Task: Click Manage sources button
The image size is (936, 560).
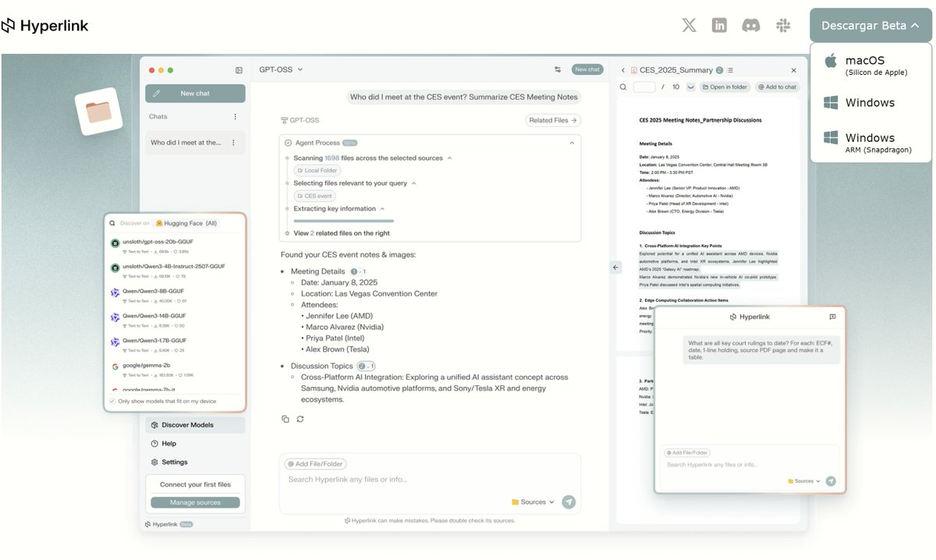Action: tap(195, 502)
